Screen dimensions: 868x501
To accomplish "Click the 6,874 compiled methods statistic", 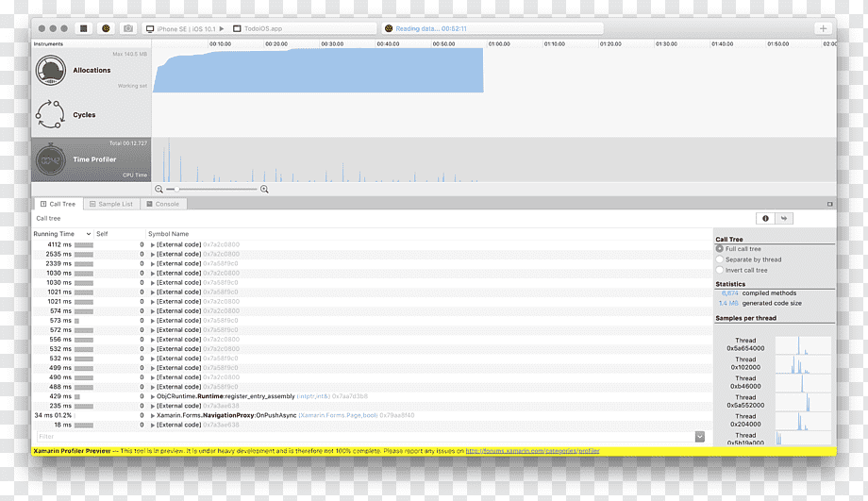I will [759, 293].
